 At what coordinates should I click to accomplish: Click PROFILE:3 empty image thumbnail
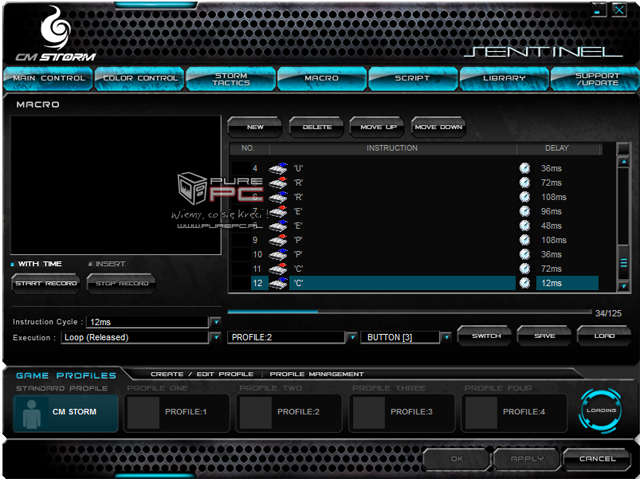click(369, 412)
